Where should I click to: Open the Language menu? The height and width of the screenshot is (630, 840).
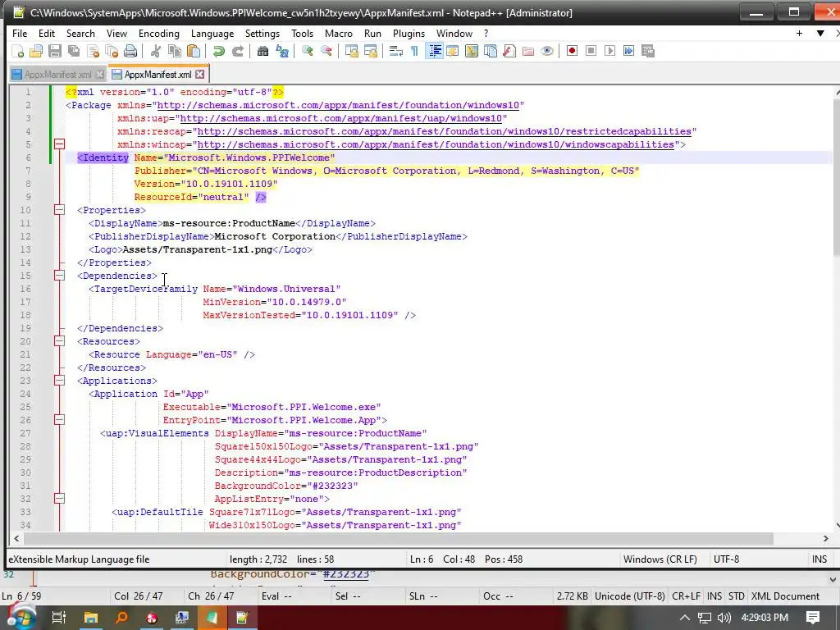coord(212,33)
